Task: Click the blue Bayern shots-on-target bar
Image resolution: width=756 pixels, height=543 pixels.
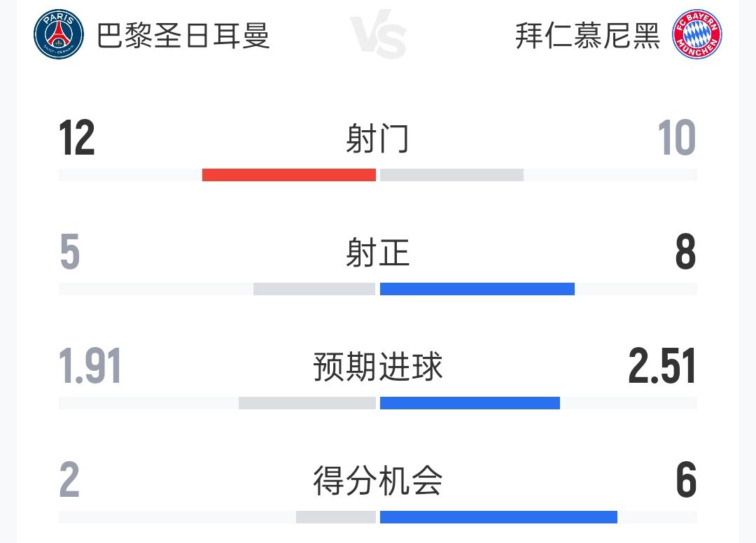Action: tap(477, 289)
